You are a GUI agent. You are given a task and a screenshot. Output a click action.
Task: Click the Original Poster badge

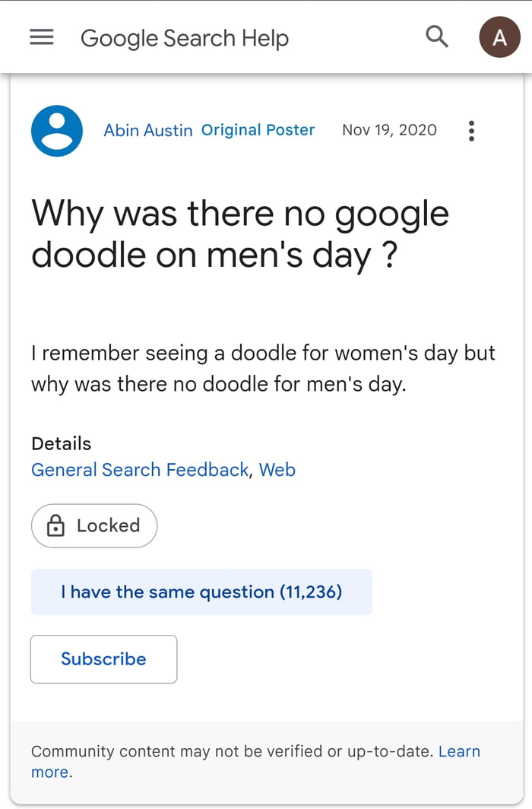(x=258, y=130)
